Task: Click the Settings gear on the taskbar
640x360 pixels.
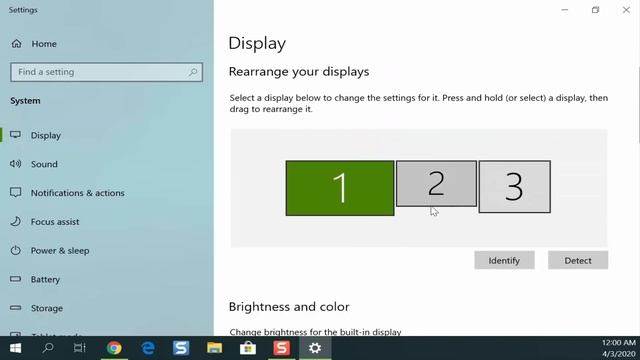Action: [315, 348]
